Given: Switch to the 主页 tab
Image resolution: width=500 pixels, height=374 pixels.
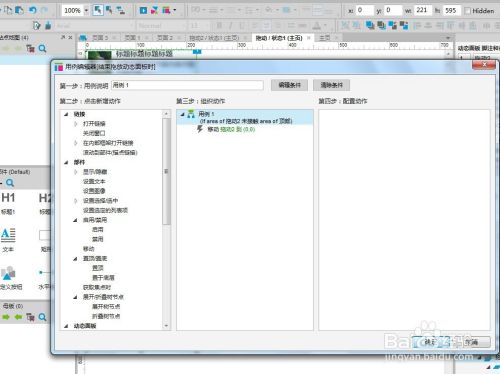Looking at the screenshot, I should tap(324, 38).
